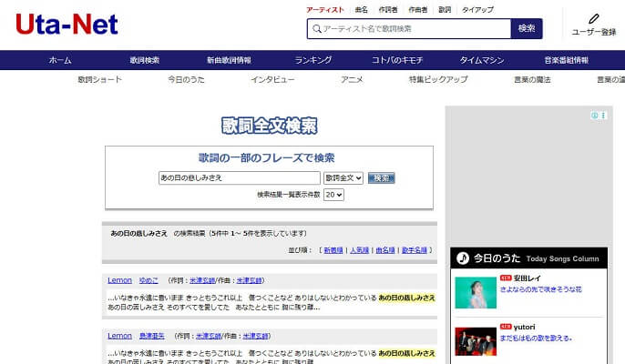Click the magnifier icon in the artist search box
Viewport: 625px width, 364px height.
(x=316, y=29)
